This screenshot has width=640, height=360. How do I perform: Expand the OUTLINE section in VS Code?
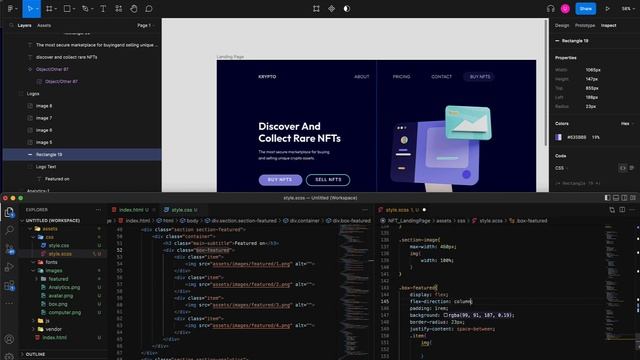[x=22, y=354]
